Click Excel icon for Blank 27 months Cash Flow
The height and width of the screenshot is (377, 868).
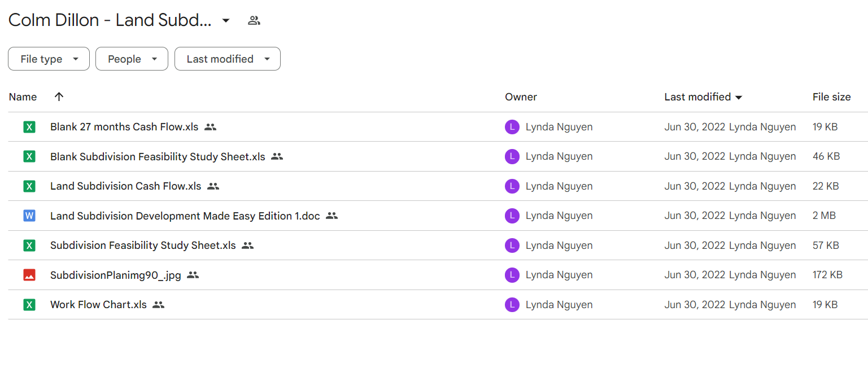[29, 127]
